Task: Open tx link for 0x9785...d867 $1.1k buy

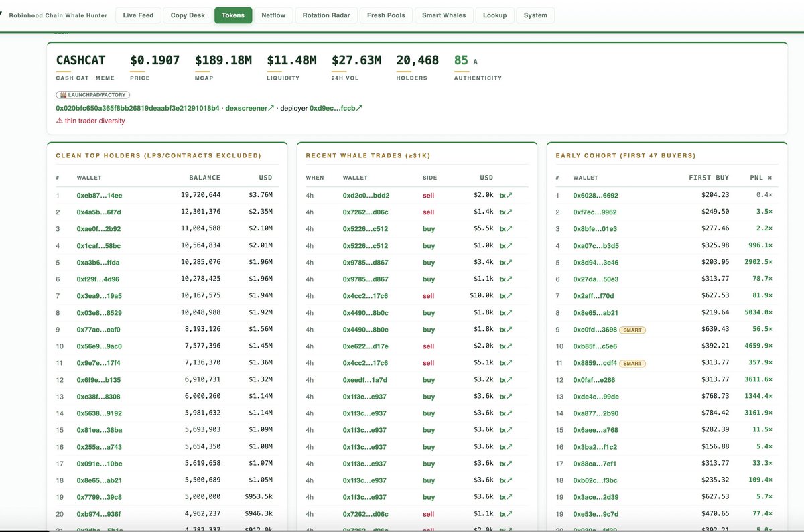Action: pos(506,279)
